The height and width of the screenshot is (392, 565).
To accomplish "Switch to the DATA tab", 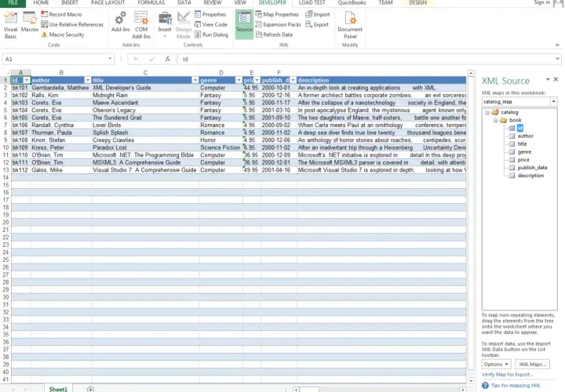I will point(184,3).
